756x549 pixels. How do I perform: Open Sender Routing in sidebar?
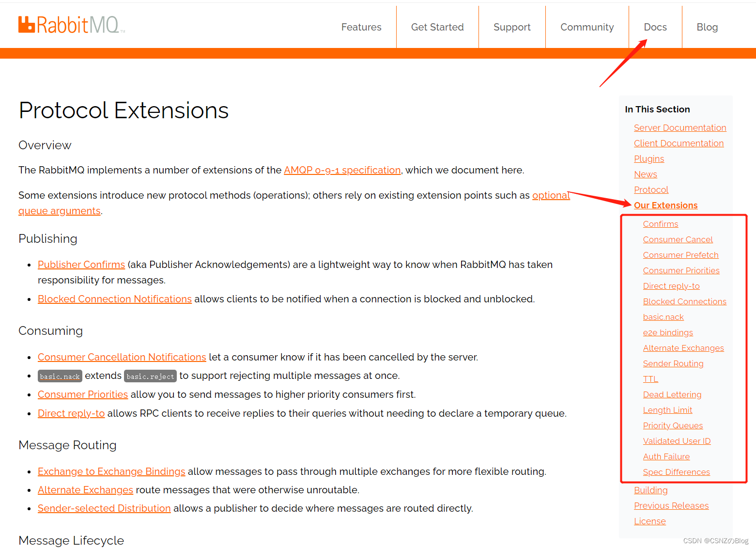(673, 363)
